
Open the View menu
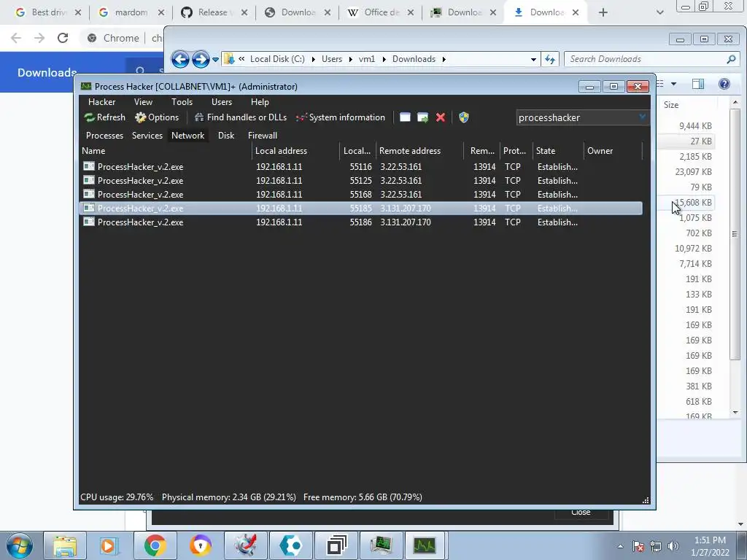tap(143, 102)
